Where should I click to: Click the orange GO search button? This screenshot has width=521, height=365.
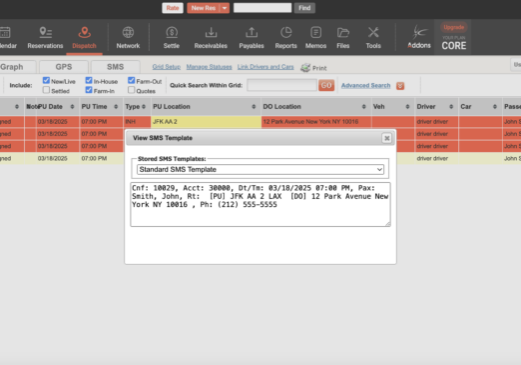coord(326,85)
